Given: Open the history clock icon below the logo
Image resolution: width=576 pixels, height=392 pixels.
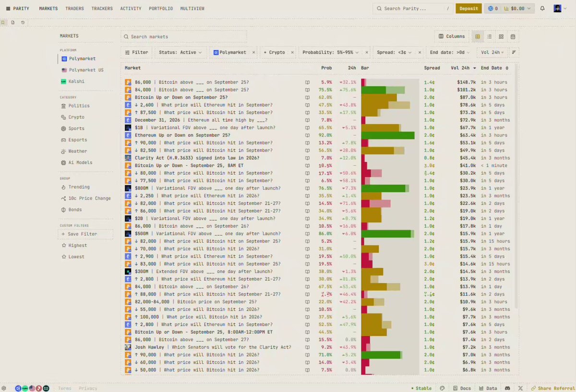Looking at the screenshot, I should [x=23, y=23].
